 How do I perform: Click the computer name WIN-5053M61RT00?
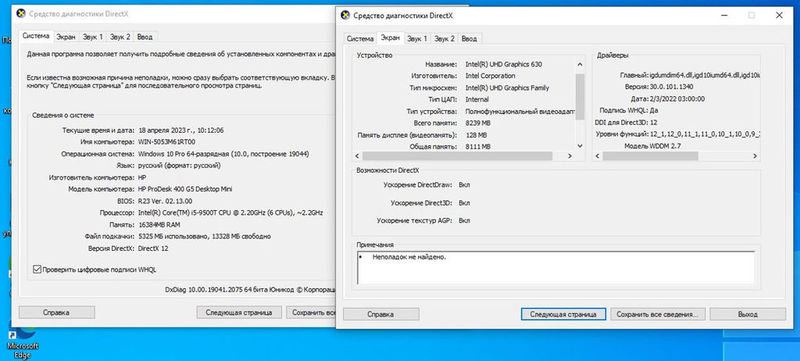[166, 142]
